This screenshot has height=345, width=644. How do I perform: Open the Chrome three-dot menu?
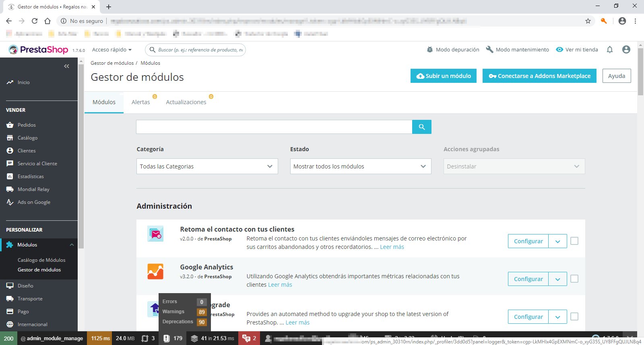(x=635, y=21)
